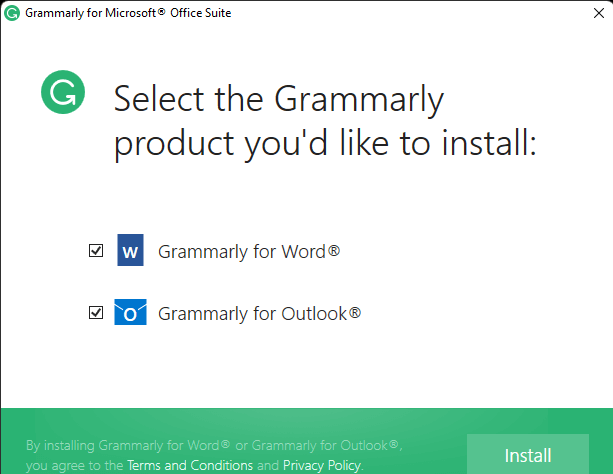Open the Terms and Conditions link
The height and width of the screenshot is (474, 613).
[190, 465]
